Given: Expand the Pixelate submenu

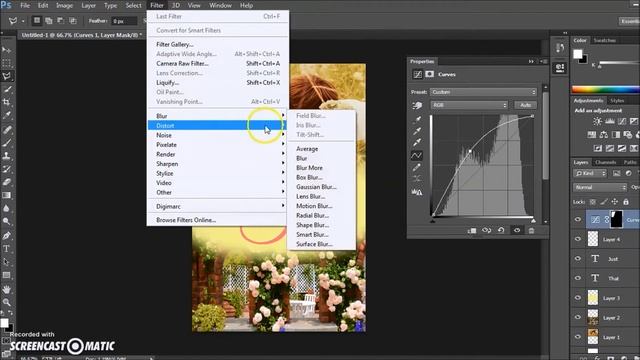Looking at the screenshot, I should (216, 145).
